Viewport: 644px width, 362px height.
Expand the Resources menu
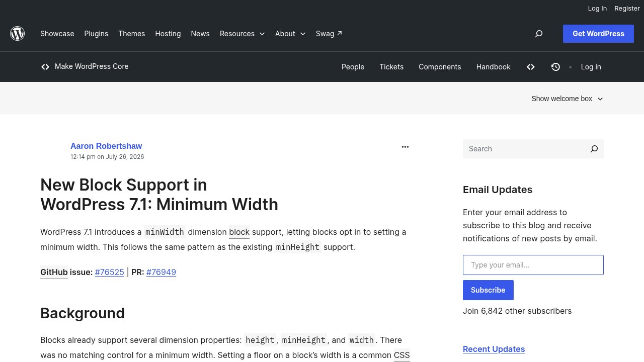click(x=243, y=34)
